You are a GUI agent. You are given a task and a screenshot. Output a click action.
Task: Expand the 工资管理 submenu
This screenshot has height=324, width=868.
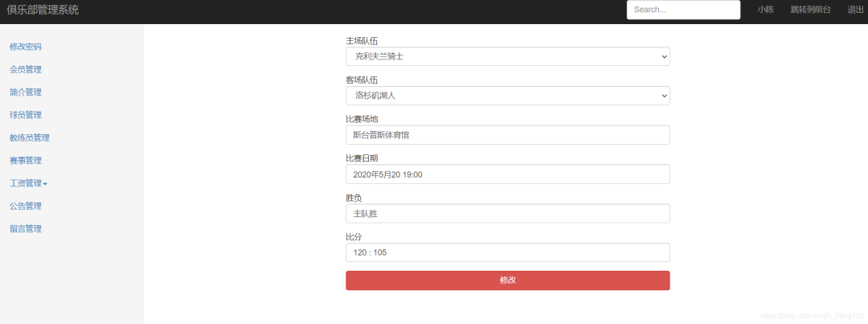pyautogui.click(x=28, y=183)
